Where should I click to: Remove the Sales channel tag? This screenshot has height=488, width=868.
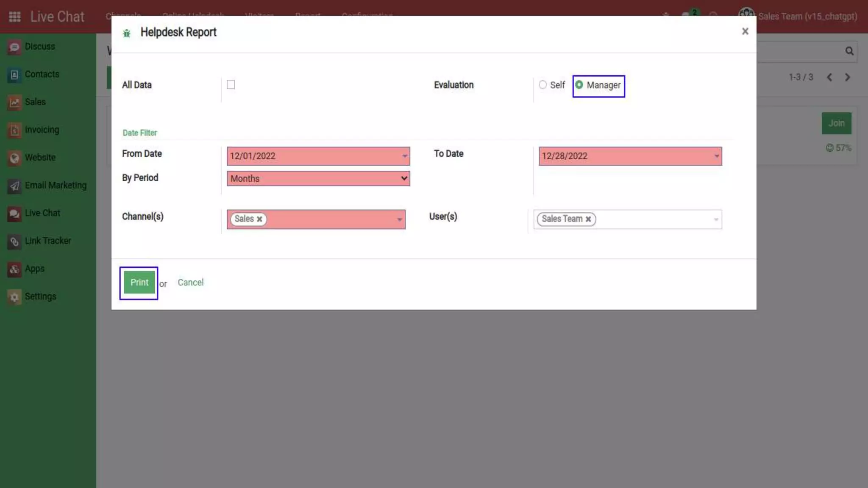(259, 219)
